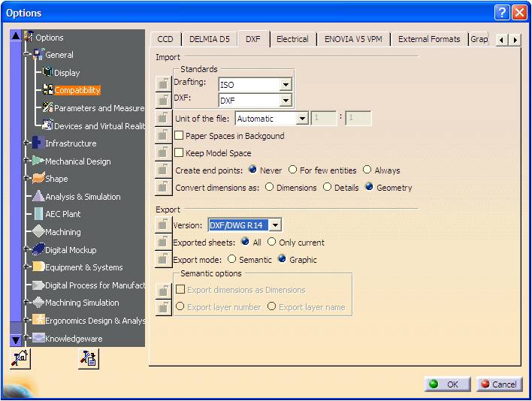Viewport: 532px width, 401px height.
Task: Open the DXF standard dropdown
Action: click(286, 101)
